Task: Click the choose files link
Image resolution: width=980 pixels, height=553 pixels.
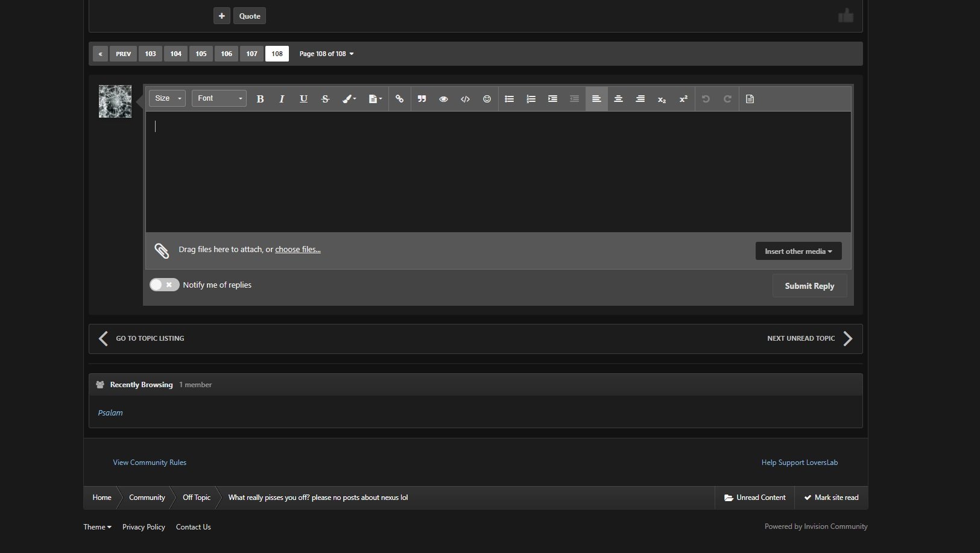Action: click(x=298, y=250)
